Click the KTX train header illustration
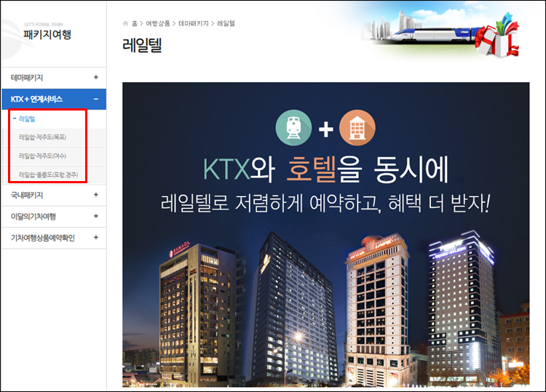 (x=437, y=35)
